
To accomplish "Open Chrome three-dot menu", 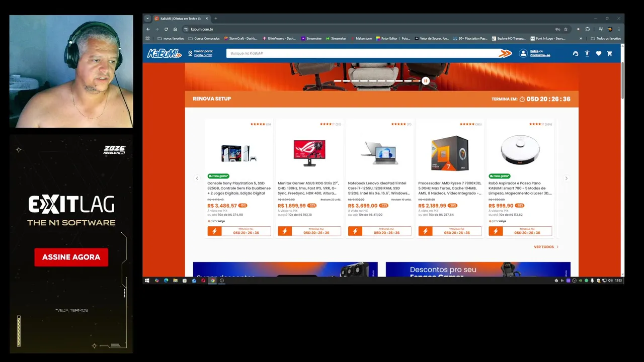I will pos(619,29).
